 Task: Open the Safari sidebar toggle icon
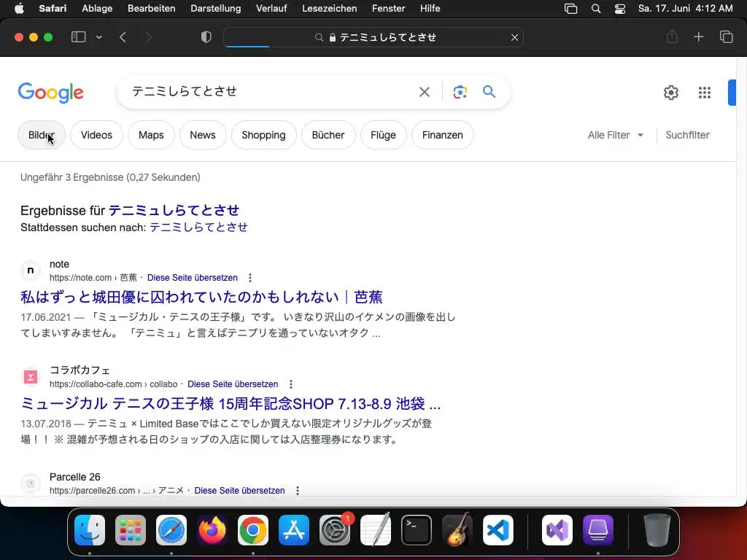point(78,37)
